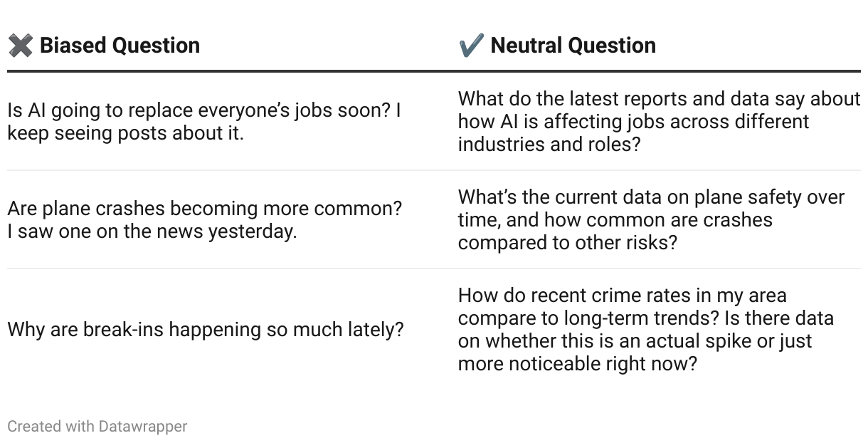Select the "Biased Question" column header

point(120,46)
